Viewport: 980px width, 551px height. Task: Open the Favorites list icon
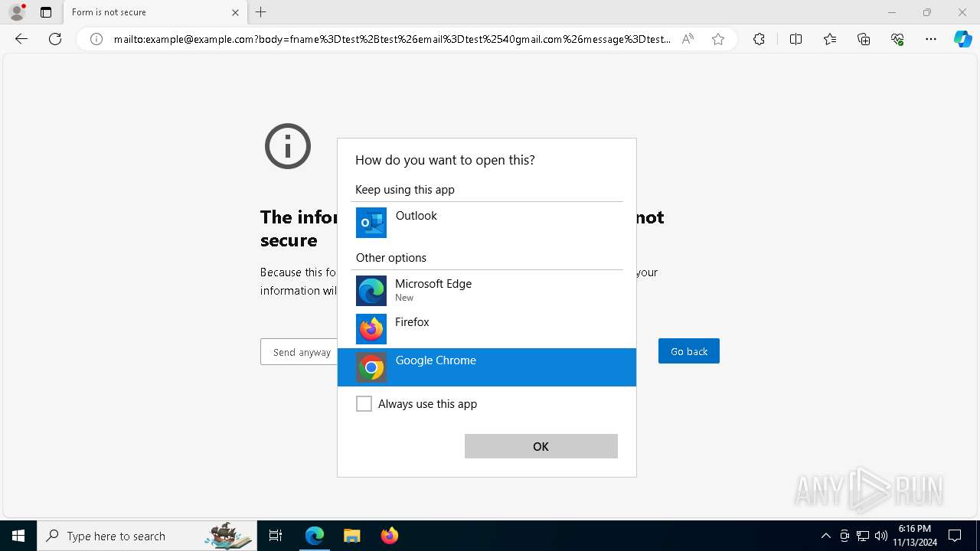[830, 39]
